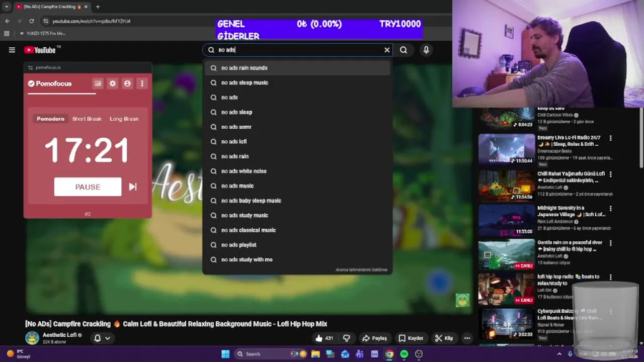Open the YouTube hamburger guide menu
Image resolution: width=644 pixels, height=362 pixels.
point(12,50)
